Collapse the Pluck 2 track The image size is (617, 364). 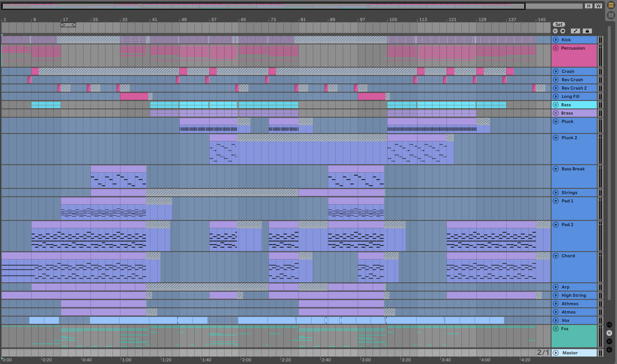(556, 138)
